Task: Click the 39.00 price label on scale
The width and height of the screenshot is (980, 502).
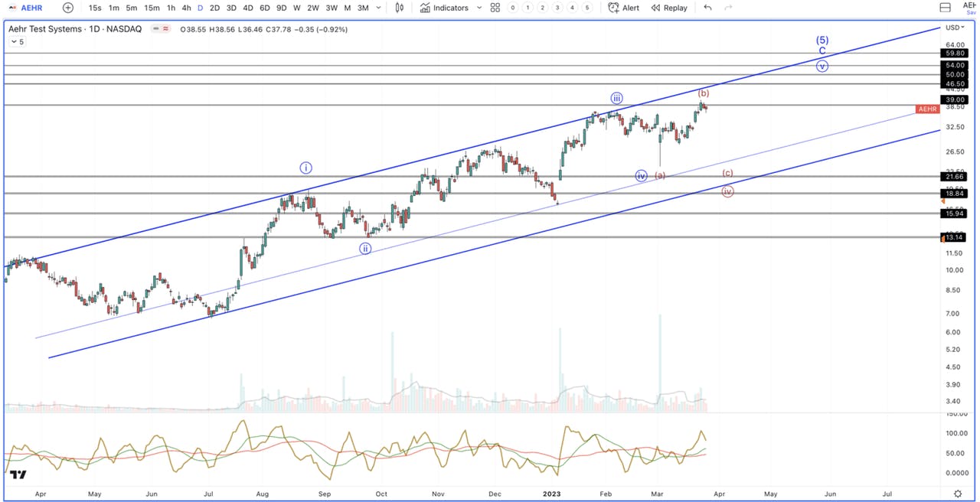Action: coord(955,99)
